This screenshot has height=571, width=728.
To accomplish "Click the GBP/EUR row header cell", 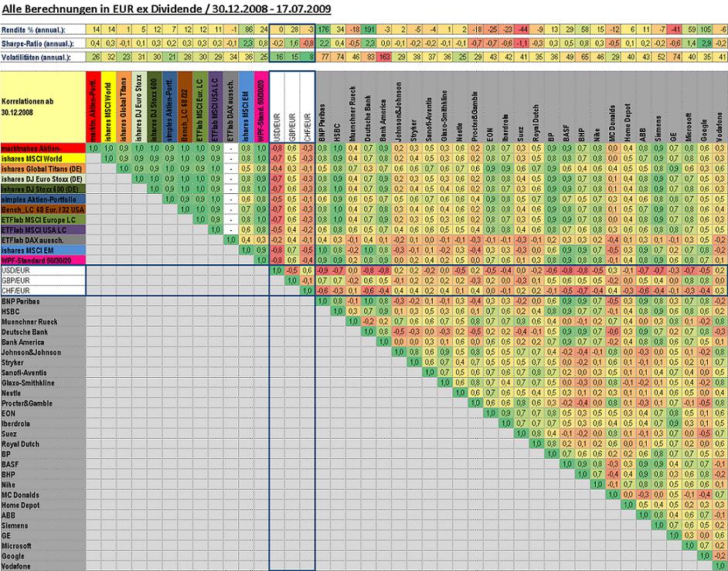I will click(43, 280).
